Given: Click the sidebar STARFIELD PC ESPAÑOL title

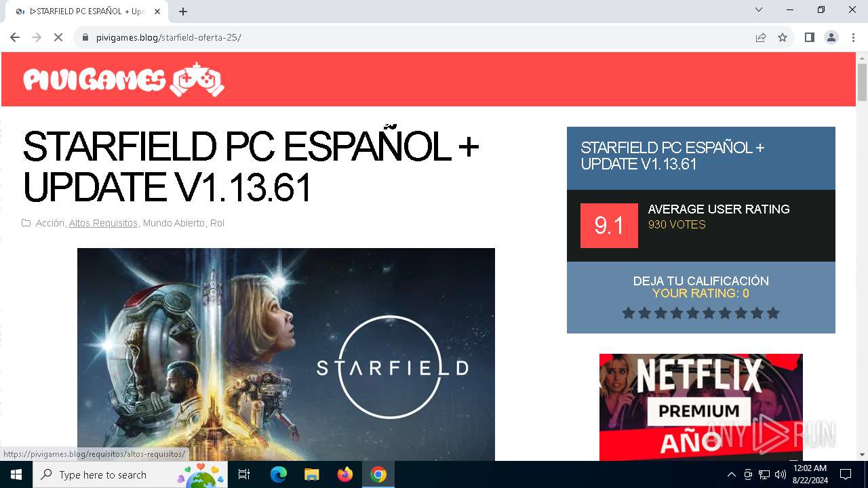Looking at the screenshot, I should (672, 156).
